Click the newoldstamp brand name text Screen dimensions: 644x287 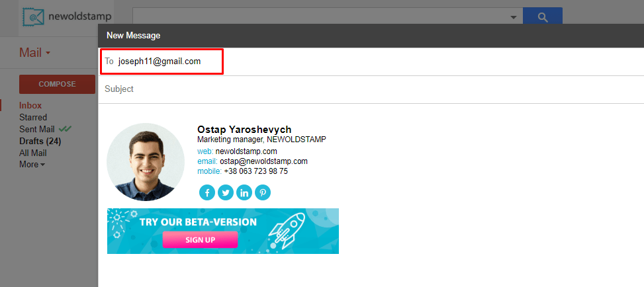pyautogui.click(x=79, y=17)
